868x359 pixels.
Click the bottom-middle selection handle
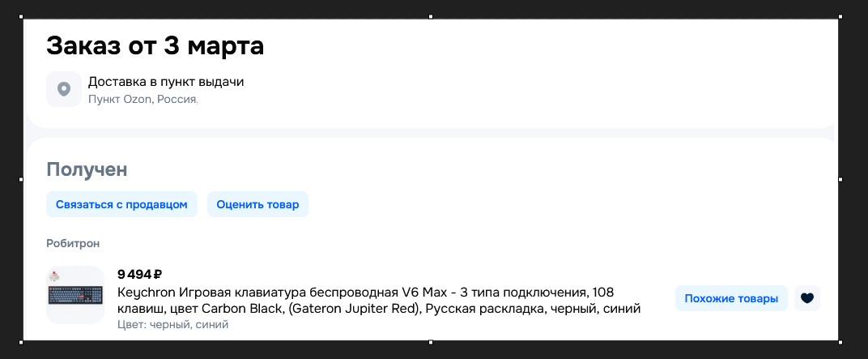pos(431,342)
